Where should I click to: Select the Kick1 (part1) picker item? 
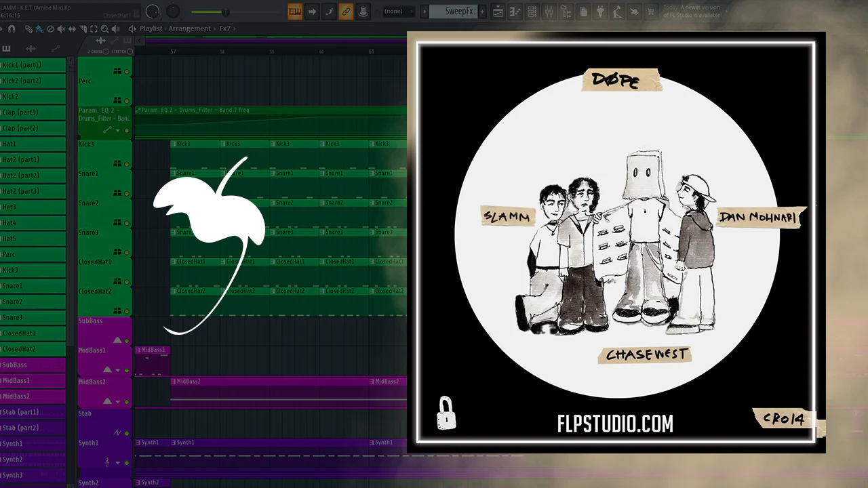(33, 65)
